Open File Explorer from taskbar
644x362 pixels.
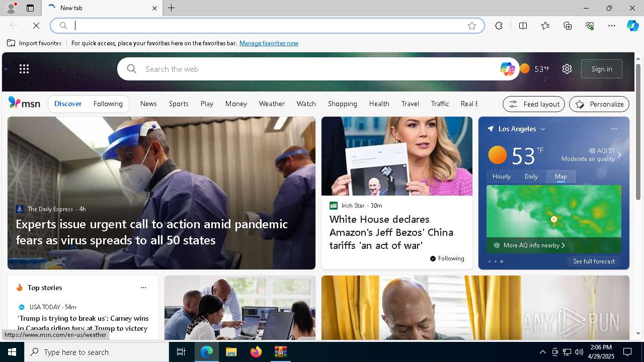coord(231,352)
